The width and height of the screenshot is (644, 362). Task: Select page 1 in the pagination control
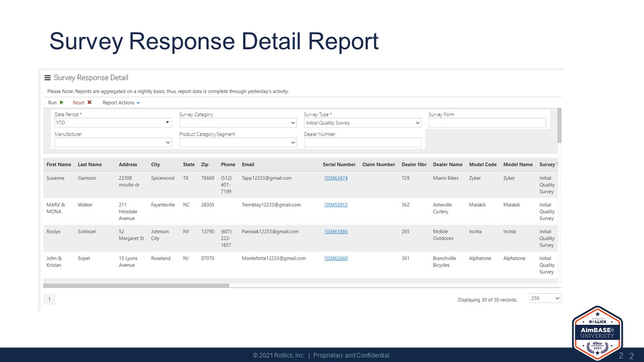click(49, 299)
